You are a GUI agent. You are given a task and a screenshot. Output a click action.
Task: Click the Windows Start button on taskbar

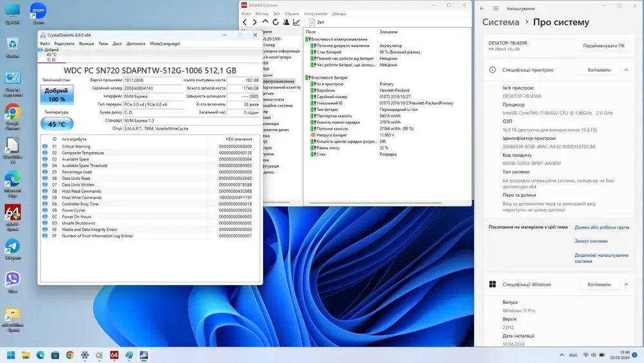pyautogui.click(x=11, y=355)
